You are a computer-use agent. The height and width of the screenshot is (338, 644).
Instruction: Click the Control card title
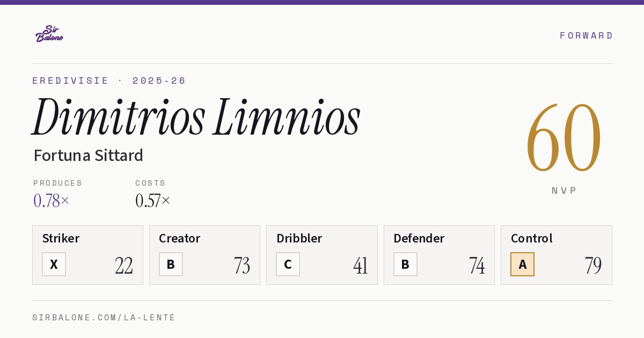click(x=532, y=238)
